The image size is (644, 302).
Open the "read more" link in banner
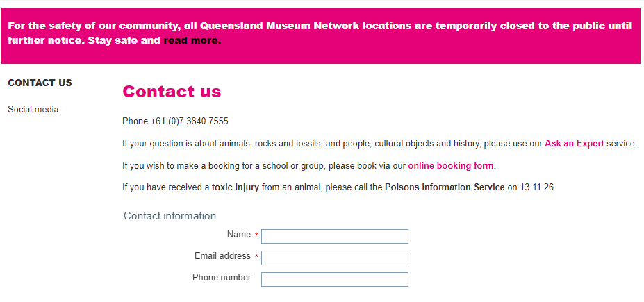point(192,40)
